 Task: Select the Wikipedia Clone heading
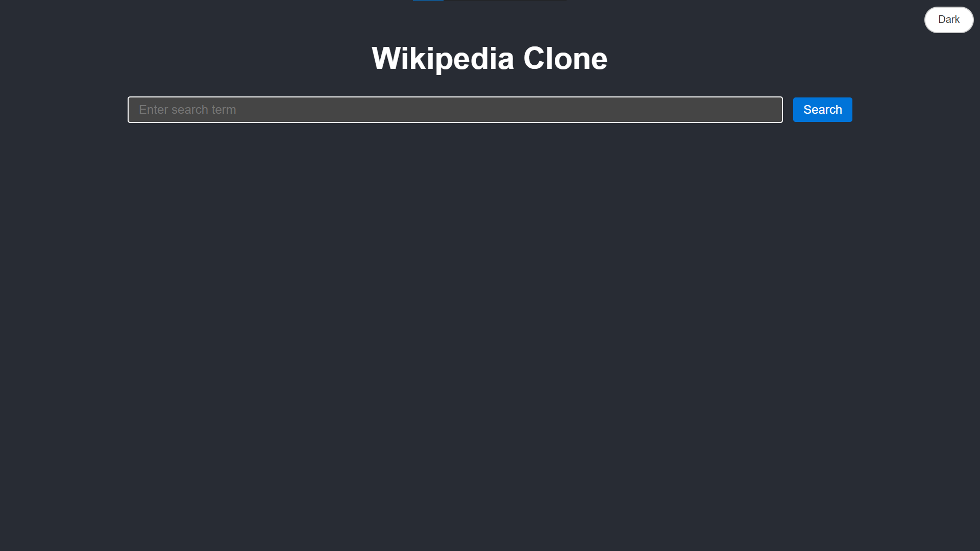489,58
